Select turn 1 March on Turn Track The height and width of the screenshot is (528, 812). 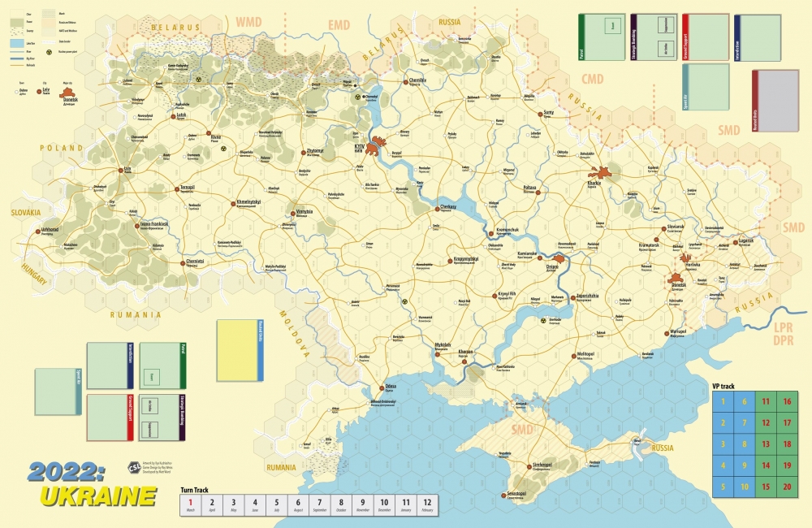click(x=191, y=505)
